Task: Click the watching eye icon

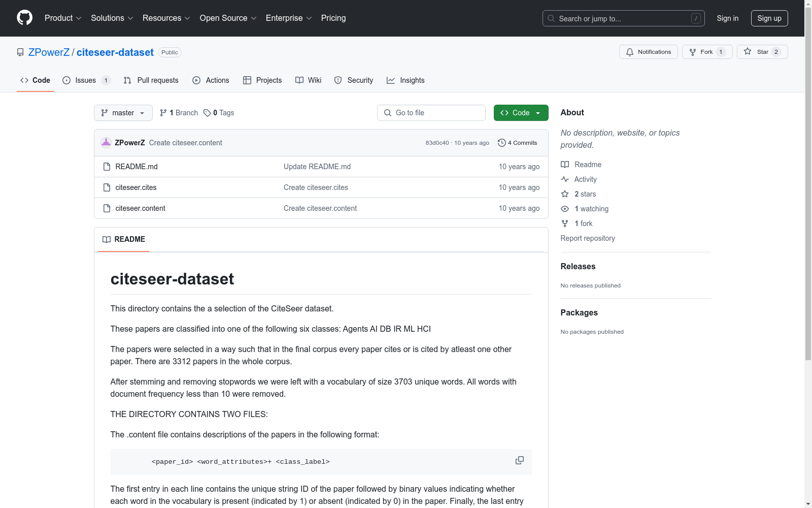Action: click(x=565, y=209)
